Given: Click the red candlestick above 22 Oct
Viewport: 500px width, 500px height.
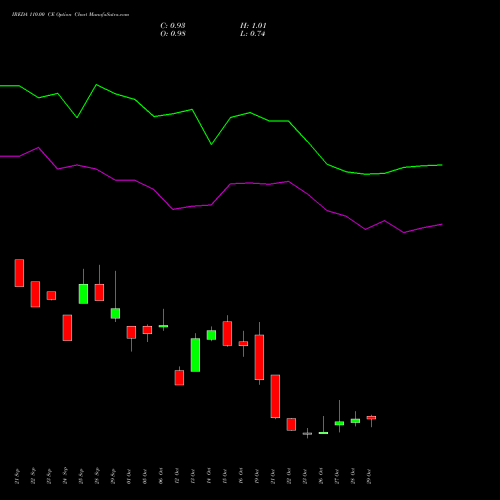Looking at the screenshot, I should click(x=291, y=424).
